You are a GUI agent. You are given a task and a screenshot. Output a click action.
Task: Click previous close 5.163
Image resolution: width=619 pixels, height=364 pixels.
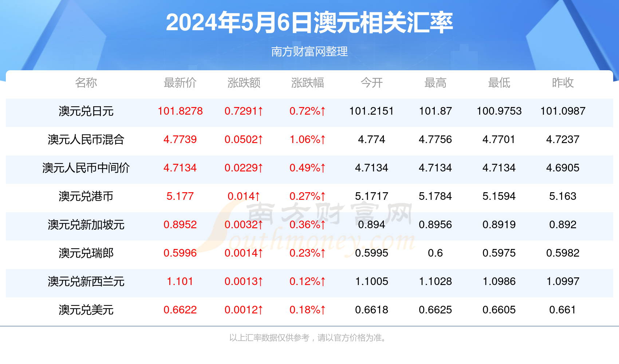[563, 196]
